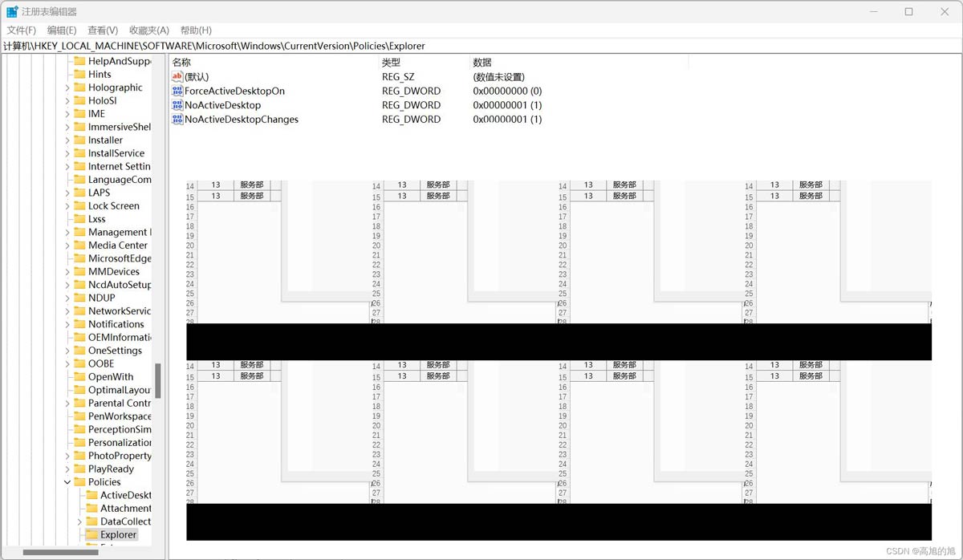This screenshot has height=560, width=963.
Task: Click the Lxss key folder icon
Action: (79, 219)
